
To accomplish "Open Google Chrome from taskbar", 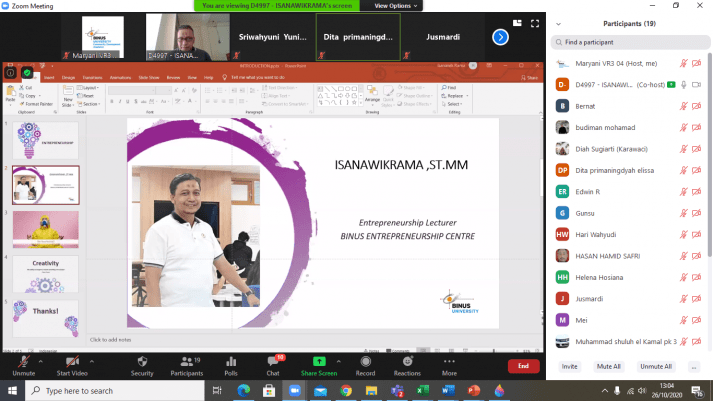I will (x=346, y=391).
